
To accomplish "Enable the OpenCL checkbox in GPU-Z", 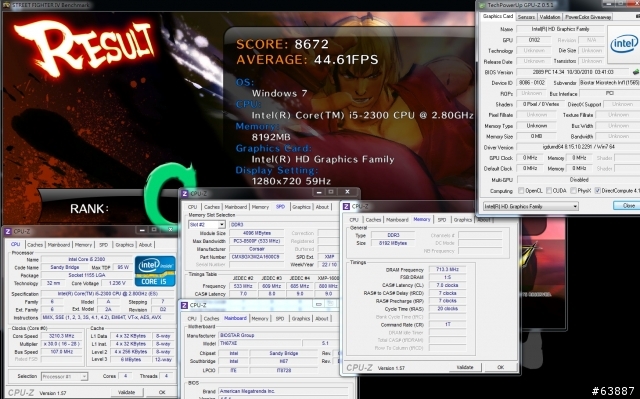I will 521,191.
